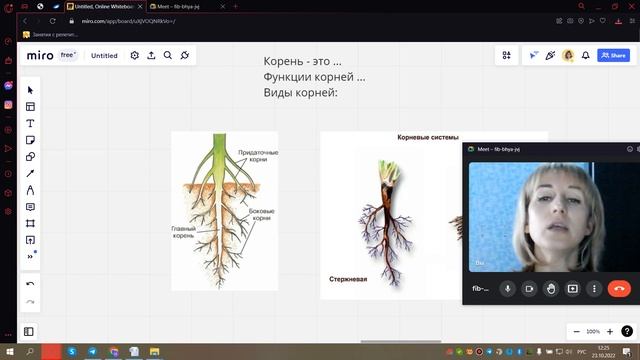Open Telegram from taskbar
The image size is (640, 360).
[93, 351]
